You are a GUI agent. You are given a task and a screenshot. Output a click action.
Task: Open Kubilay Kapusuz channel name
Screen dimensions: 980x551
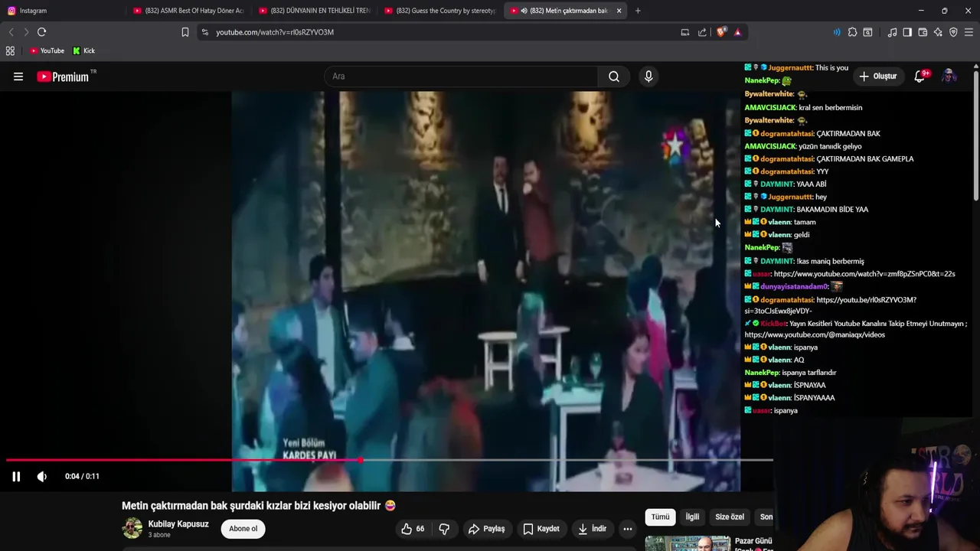pos(178,524)
